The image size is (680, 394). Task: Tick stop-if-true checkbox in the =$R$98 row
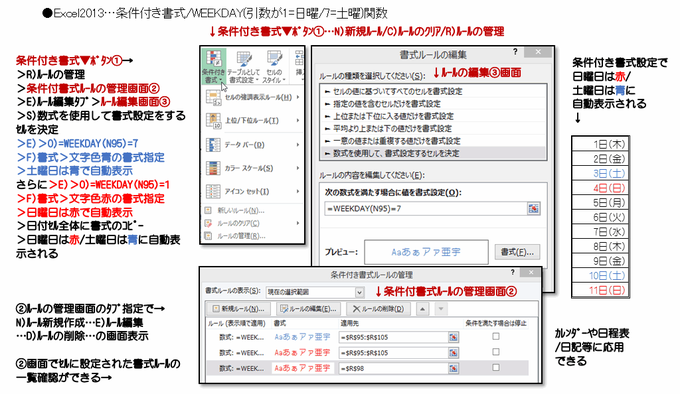point(496,368)
